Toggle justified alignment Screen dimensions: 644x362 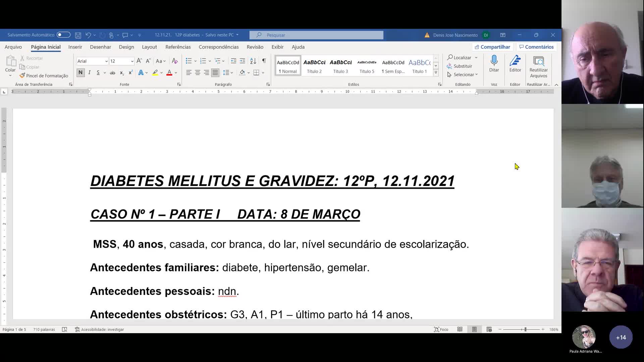pyautogui.click(x=215, y=72)
